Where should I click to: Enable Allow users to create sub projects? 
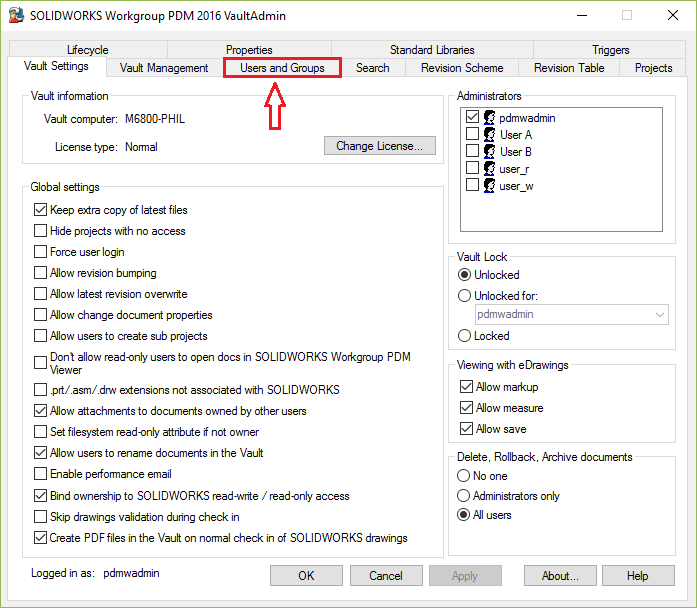click(x=40, y=336)
